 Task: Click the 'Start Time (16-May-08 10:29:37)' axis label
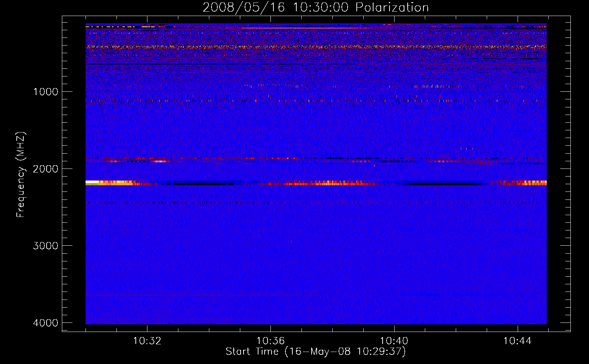(316, 352)
